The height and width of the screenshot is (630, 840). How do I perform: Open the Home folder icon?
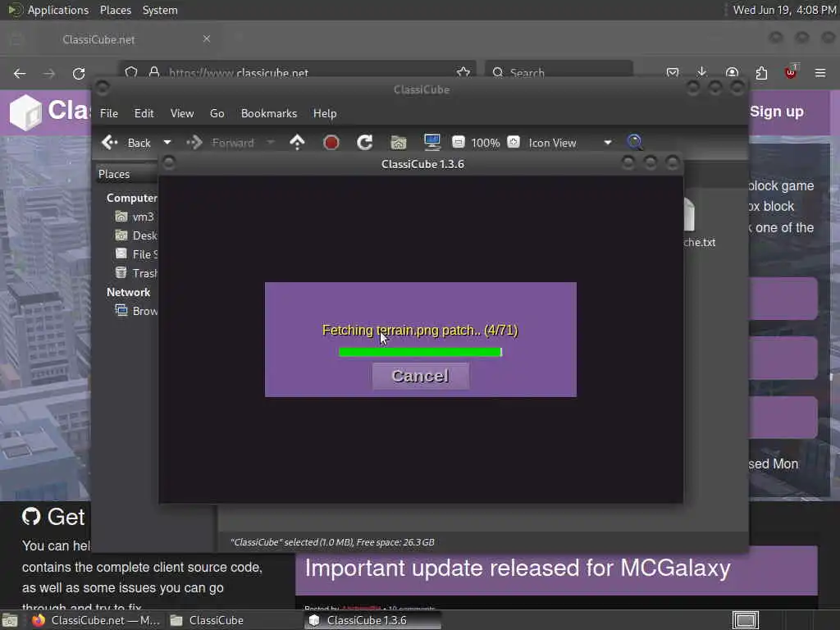[399, 142]
